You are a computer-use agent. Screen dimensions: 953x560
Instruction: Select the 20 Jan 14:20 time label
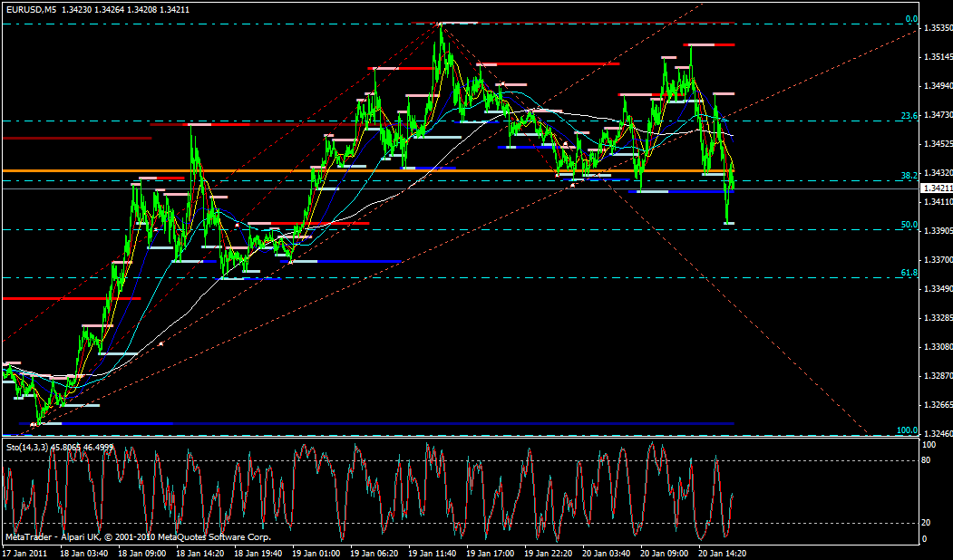pyautogui.click(x=724, y=551)
